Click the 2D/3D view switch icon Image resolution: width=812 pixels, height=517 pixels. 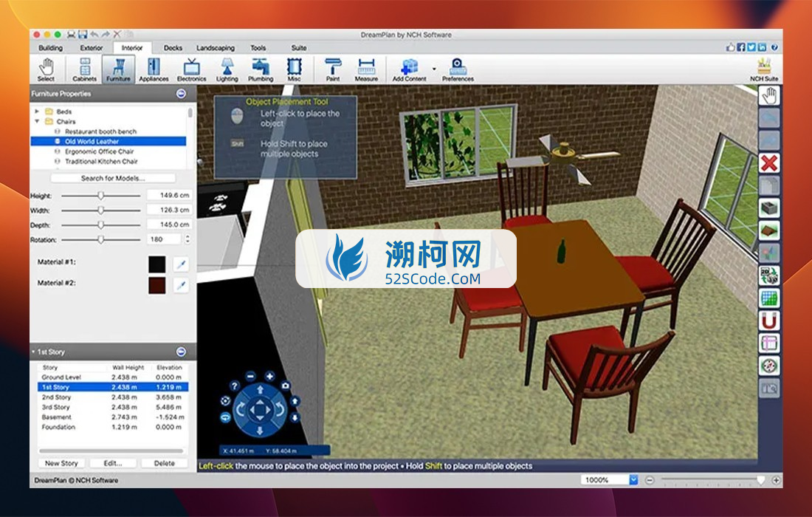coord(769,275)
